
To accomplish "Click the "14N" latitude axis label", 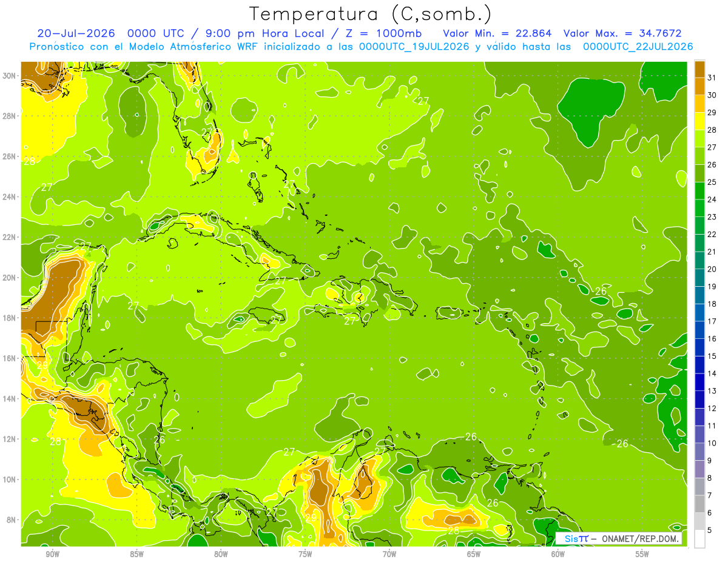I will [x=9, y=398].
